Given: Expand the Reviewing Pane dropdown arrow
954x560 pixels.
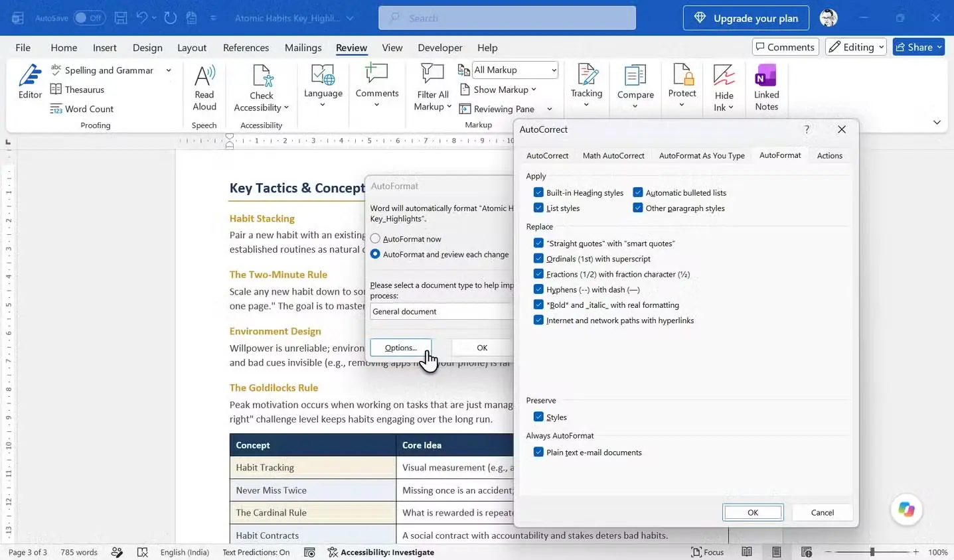Looking at the screenshot, I should tap(549, 109).
